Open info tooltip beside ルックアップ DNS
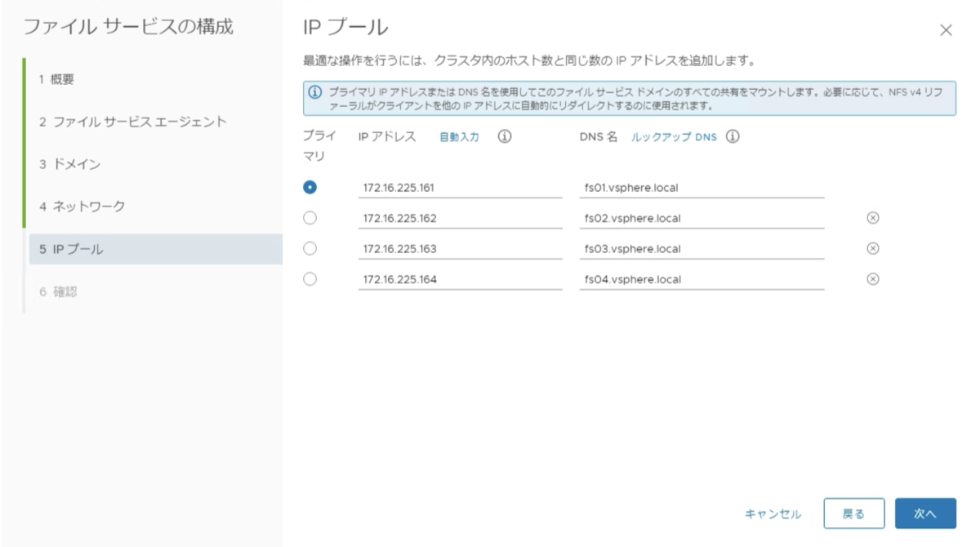Viewport: 980px width, 547px height. (733, 137)
